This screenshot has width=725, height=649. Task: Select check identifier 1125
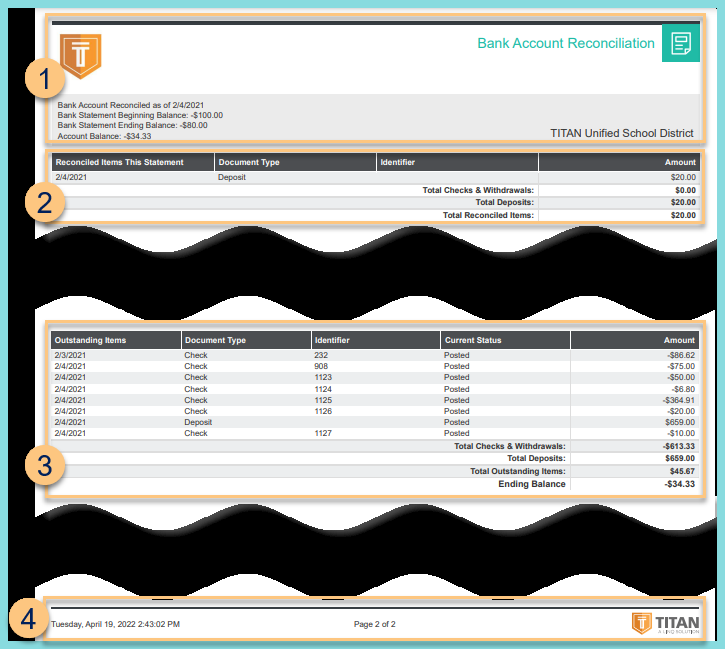pos(323,400)
